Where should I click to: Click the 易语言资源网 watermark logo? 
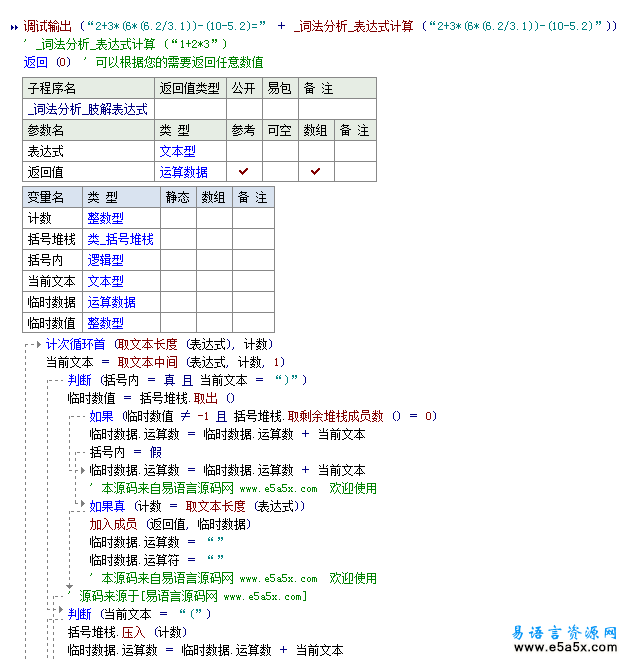point(564,639)
